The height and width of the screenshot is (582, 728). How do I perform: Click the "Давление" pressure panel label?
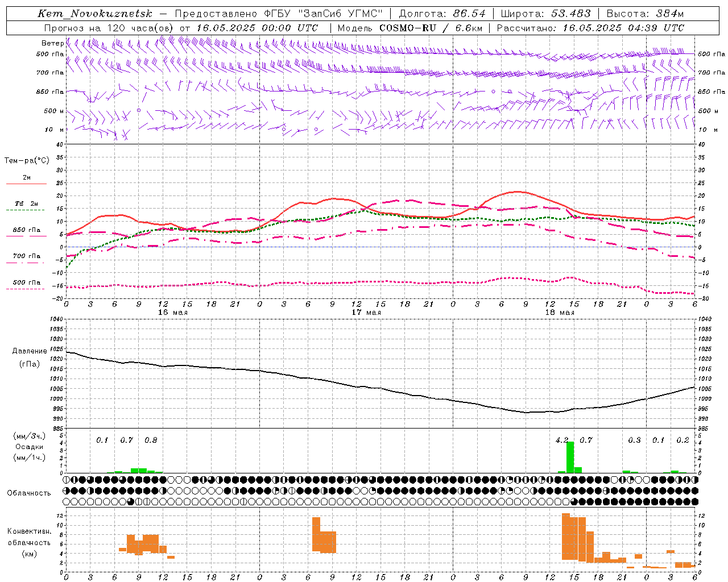[x=30, y=351]
